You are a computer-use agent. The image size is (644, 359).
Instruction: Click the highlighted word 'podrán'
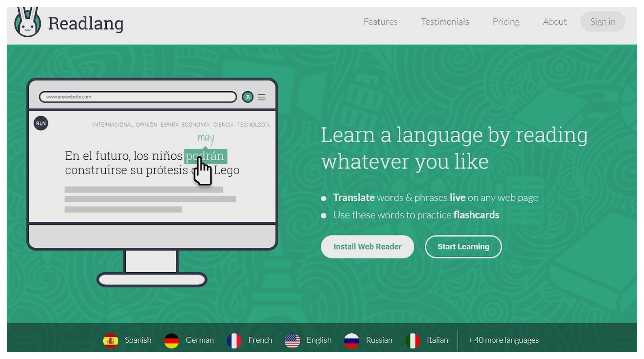205,156
